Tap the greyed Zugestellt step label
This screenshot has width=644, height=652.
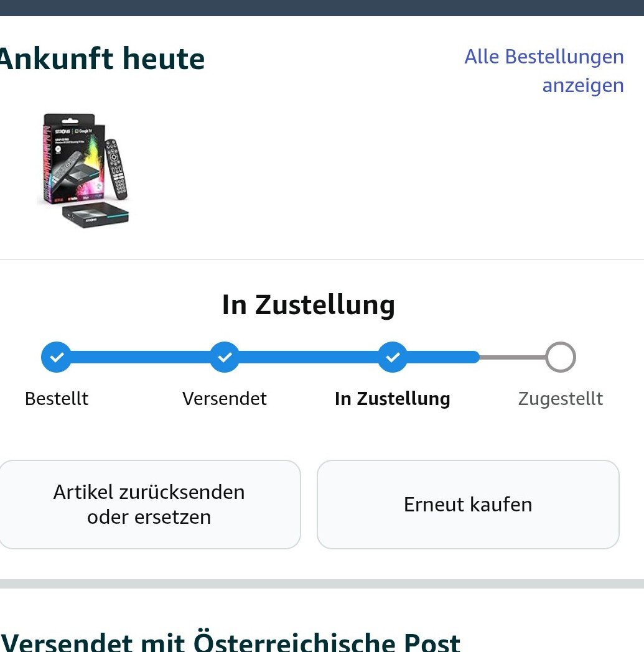[561, 398]
